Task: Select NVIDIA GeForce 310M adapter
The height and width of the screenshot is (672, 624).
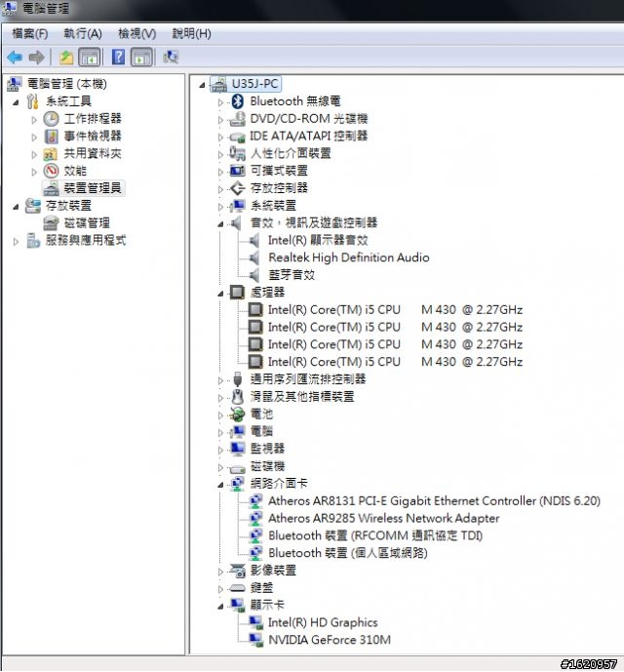Action: (x=330, y=640)
